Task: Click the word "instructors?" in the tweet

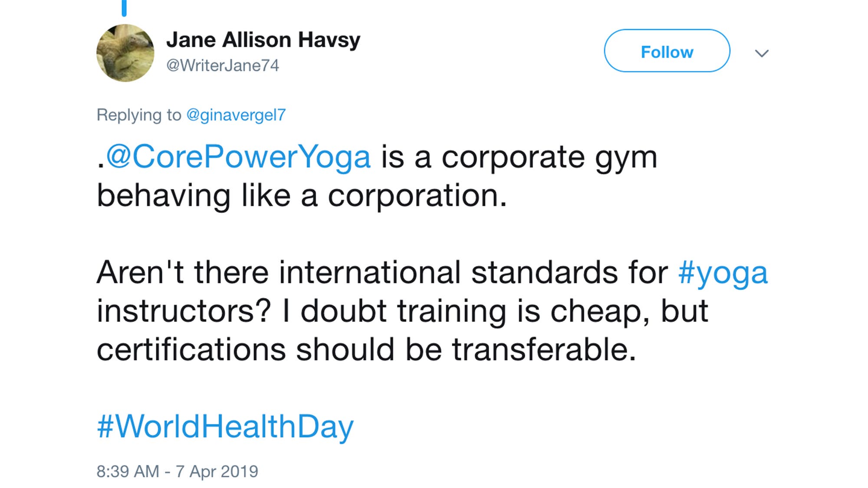Action: tap(184, 311)
